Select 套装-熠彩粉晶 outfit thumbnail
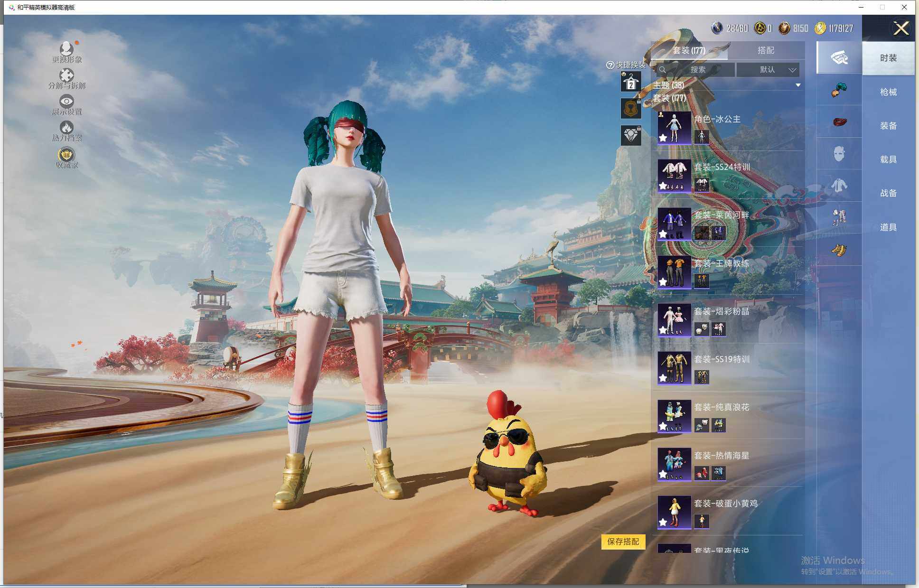Viewport: 919px width, 588px height. point(674,319)
